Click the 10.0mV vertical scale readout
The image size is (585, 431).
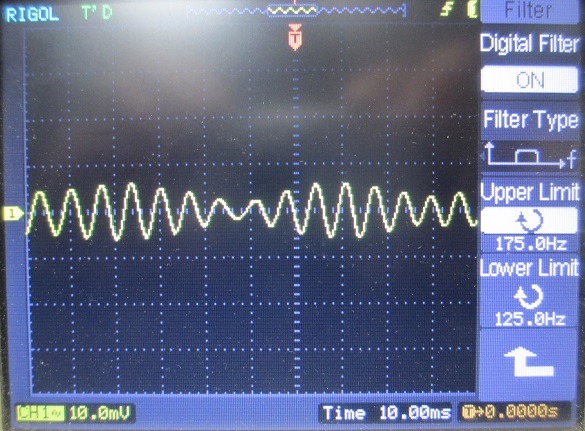(x=100, y=413)
